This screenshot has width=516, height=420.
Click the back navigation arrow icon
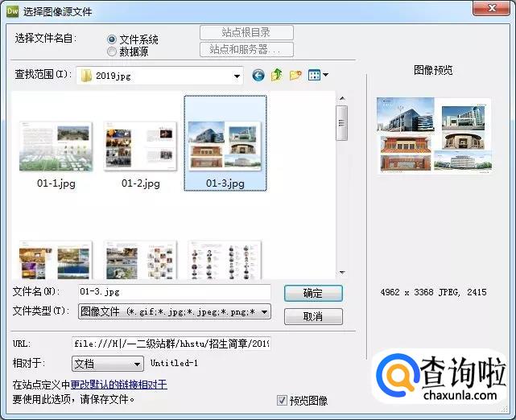pyautogui.click(x=258, y=76)
